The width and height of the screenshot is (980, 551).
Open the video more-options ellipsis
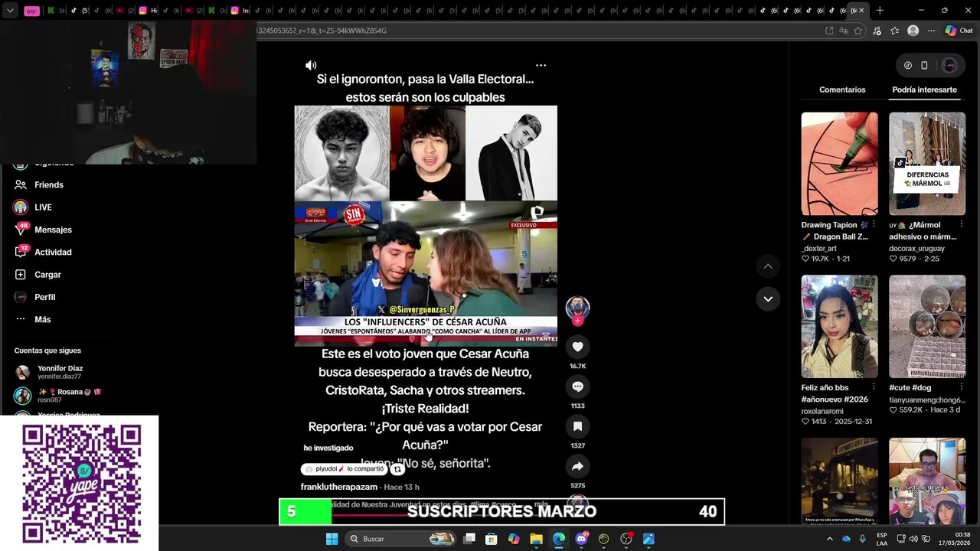(541, 66)
